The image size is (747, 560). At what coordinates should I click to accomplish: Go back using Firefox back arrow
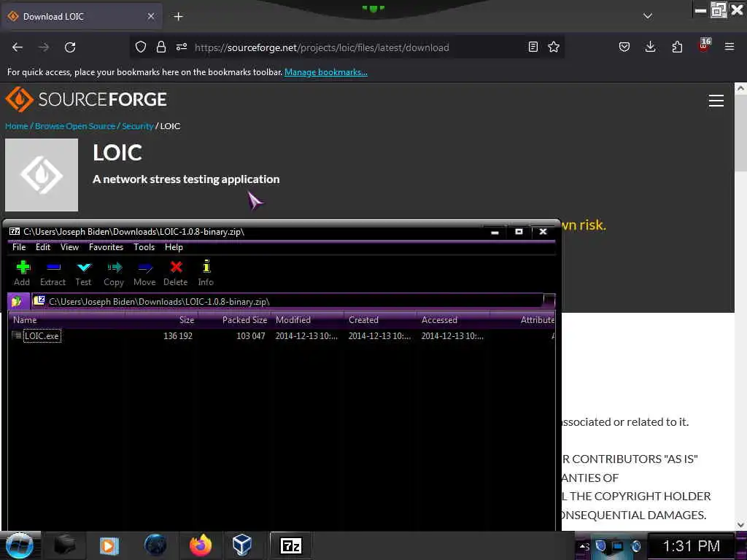tap(18, 47)
